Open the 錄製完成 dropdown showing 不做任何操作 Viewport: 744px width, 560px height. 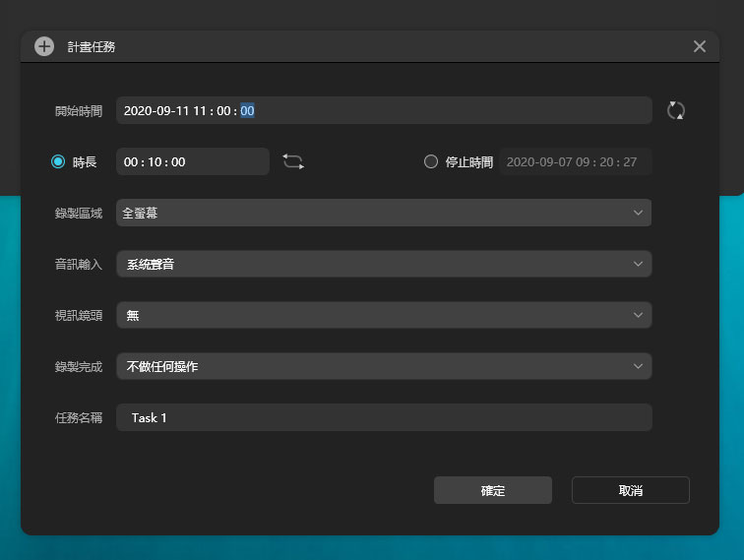pyautogui.click(x=384, y=366)
